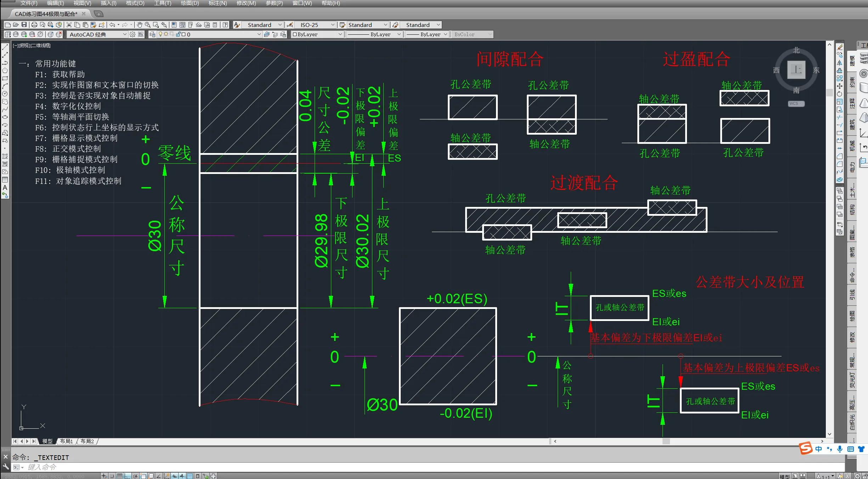Viewport: 868px width, 479px height.
Task: Click the Save drawing icon
Action: click(x=24, y=25)
